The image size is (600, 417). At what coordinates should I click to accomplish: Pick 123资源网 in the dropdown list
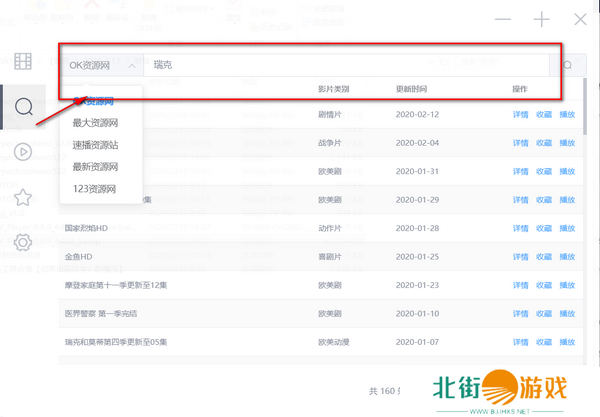point(94,189)
